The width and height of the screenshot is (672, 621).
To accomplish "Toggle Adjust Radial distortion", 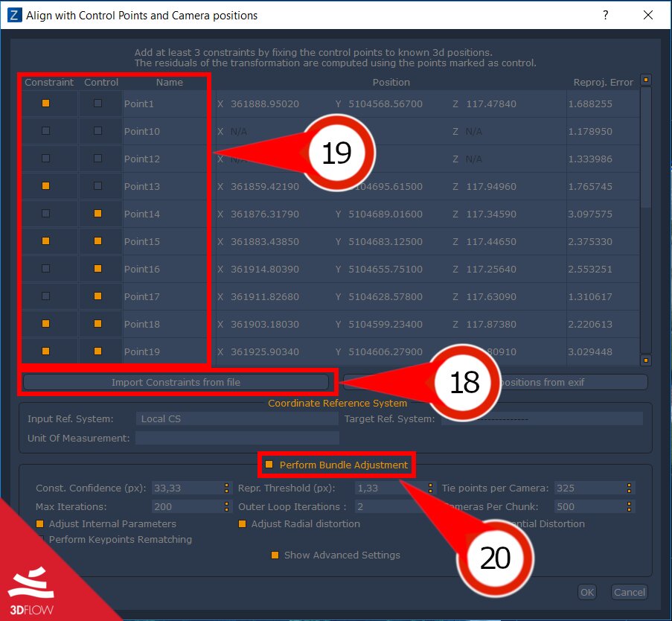I will coord(242,523).
